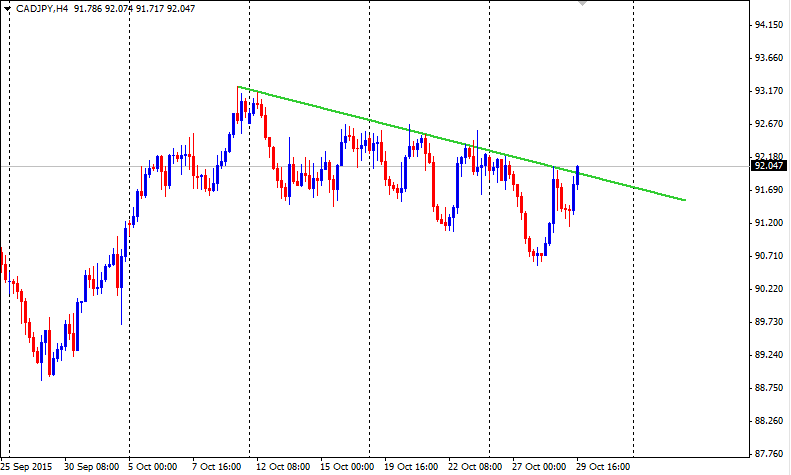Click the 5 Oct 00:00 time label

click(152, 466)
